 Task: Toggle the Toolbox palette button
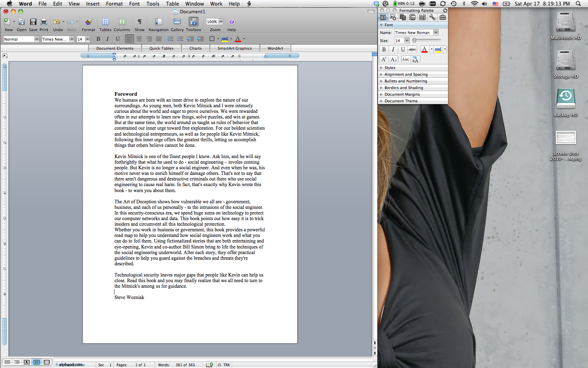coord(194,22)
